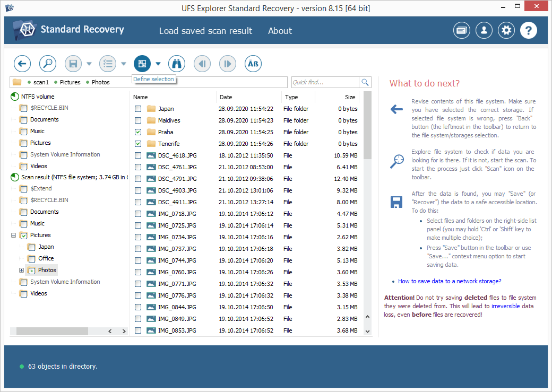
Task: Click the Maldives folder icon in list
Action: click(x=151, y=120)
